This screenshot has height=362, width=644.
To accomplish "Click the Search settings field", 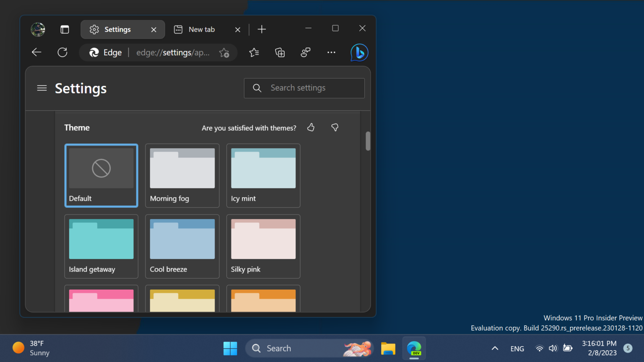I will (304, 88).
